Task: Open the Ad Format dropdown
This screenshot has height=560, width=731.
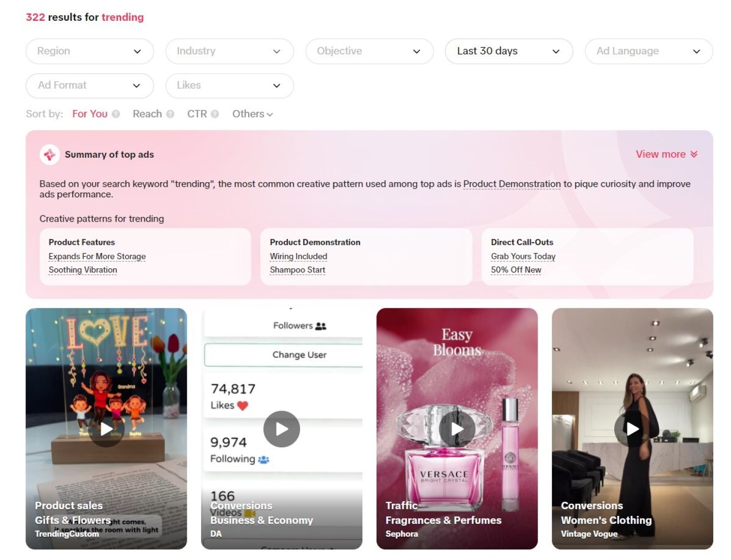Action: [89, 86]
